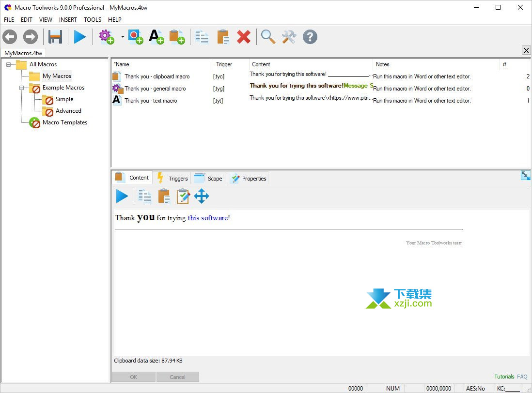Image resolution: width=532 pixels, height=393 pixels.
Task: Click the clipboard content preview area
Action: 322,282
